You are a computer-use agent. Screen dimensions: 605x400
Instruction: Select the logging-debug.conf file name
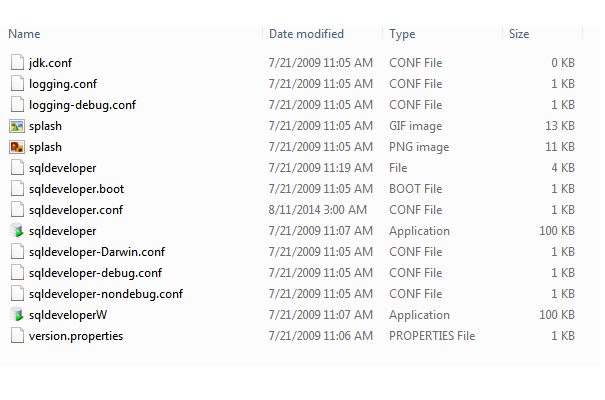point(82,105)
